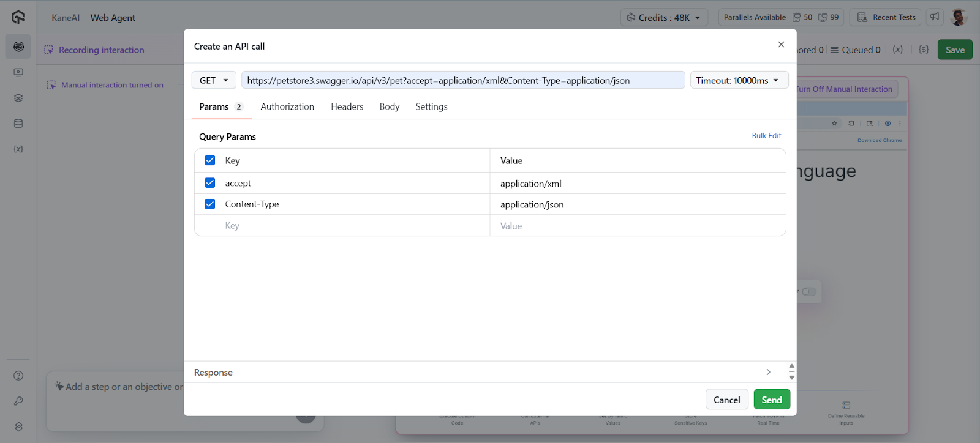Click the green Send button

pos(772,400)
